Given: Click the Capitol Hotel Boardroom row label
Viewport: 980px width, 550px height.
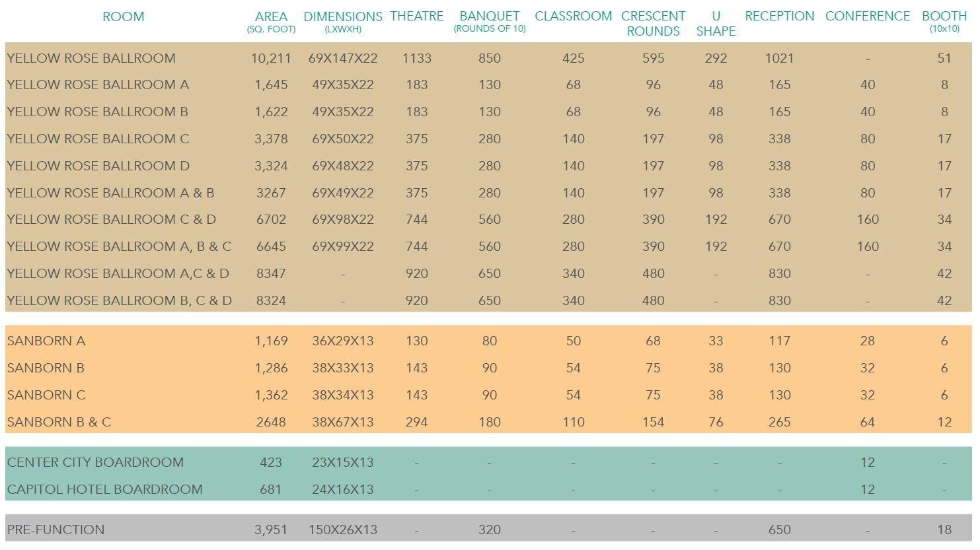Looking at the screenshot, I should click(x=104, y=489).
